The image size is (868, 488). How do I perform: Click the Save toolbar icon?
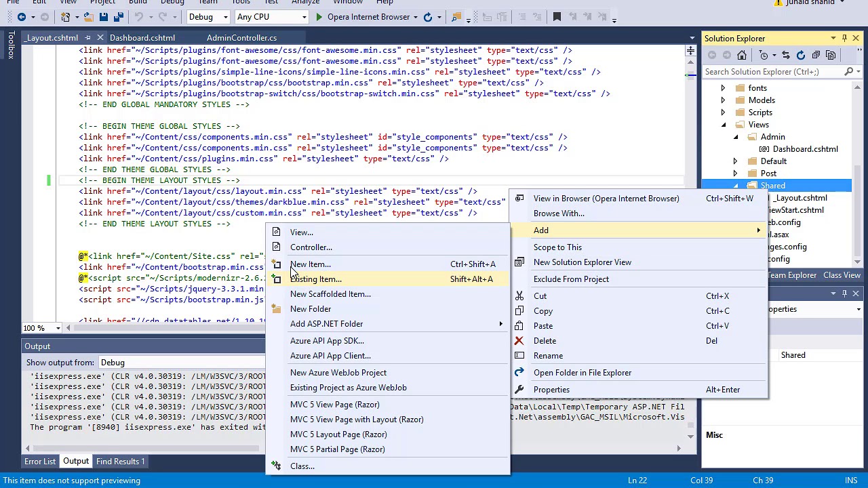click(103, 17)
